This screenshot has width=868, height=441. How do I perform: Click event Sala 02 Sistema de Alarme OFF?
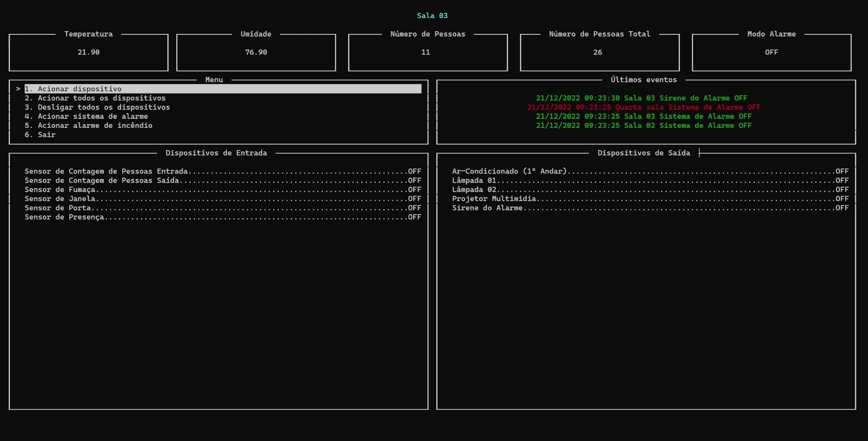(x=644, y=126)
